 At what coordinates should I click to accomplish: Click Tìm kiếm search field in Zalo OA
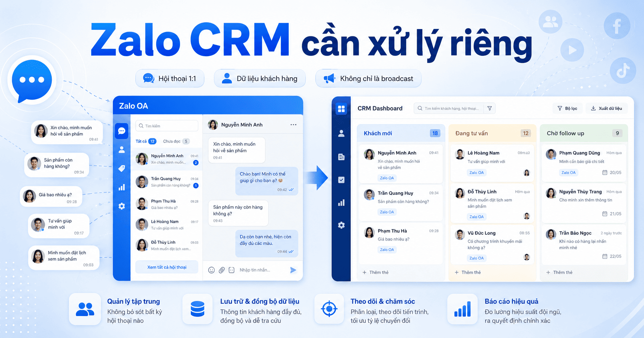point(167,126)
